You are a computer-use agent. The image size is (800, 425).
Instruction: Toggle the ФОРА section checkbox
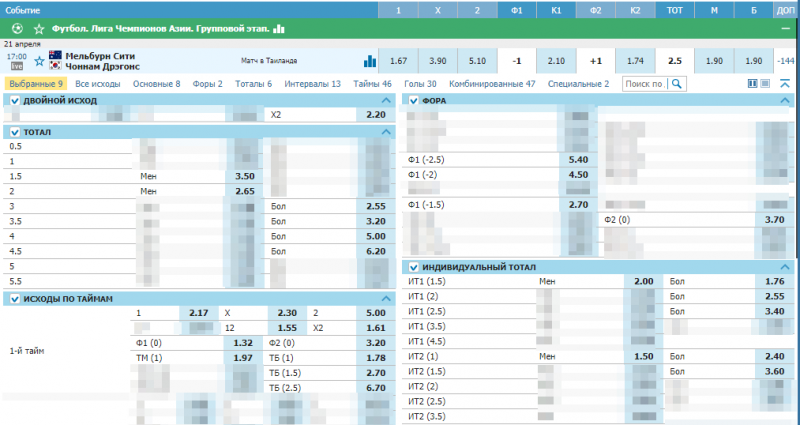click(411, 101)
